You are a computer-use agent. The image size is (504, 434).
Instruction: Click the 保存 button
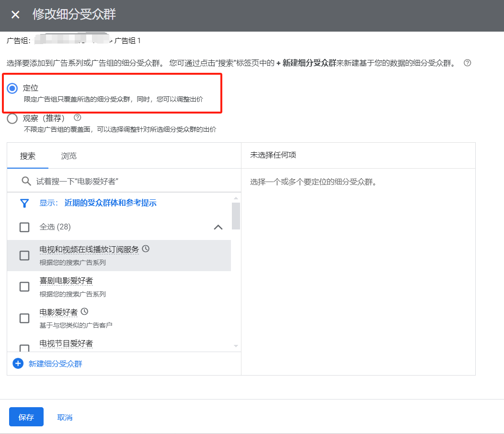point(26,417)
